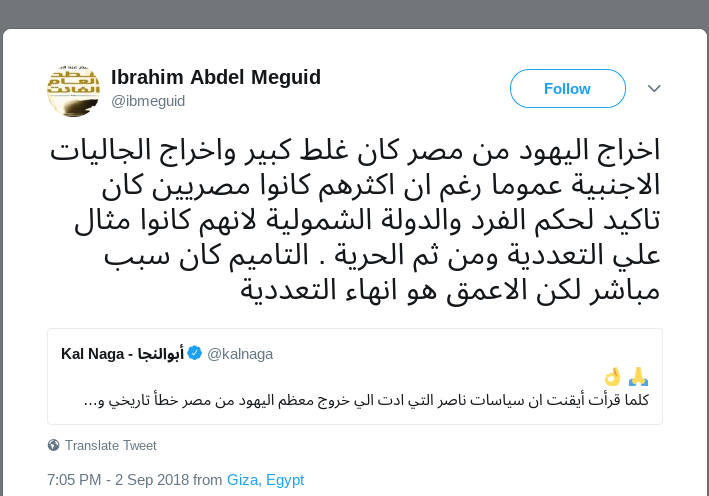Click the Arabic name أبوالنجا in the quoted tweet

[157, 354]
